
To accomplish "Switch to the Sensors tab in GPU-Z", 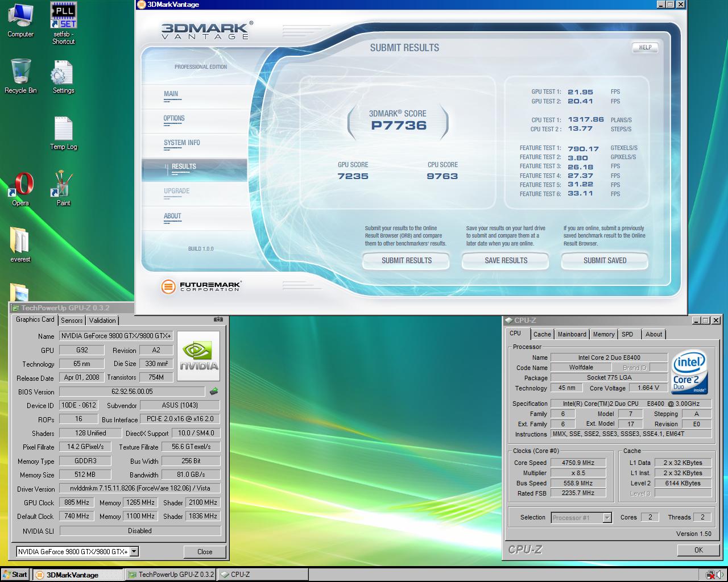I will tap(72, 321).
